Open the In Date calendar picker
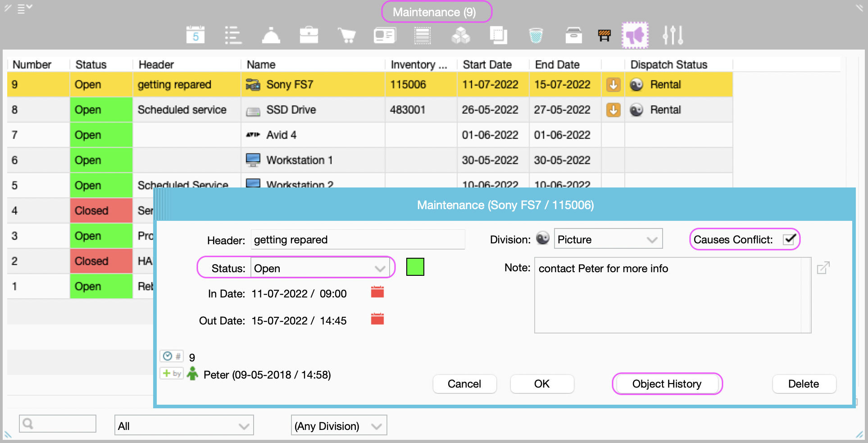The image size is (868, 443). [x=377, y=292]
